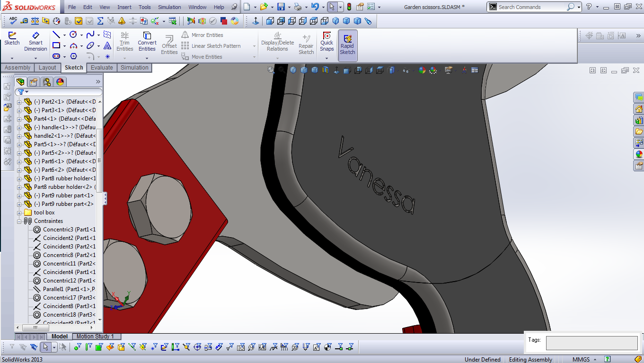Click Move Entities command
This screenshot has width=644, height=363.
coord(202,57)
